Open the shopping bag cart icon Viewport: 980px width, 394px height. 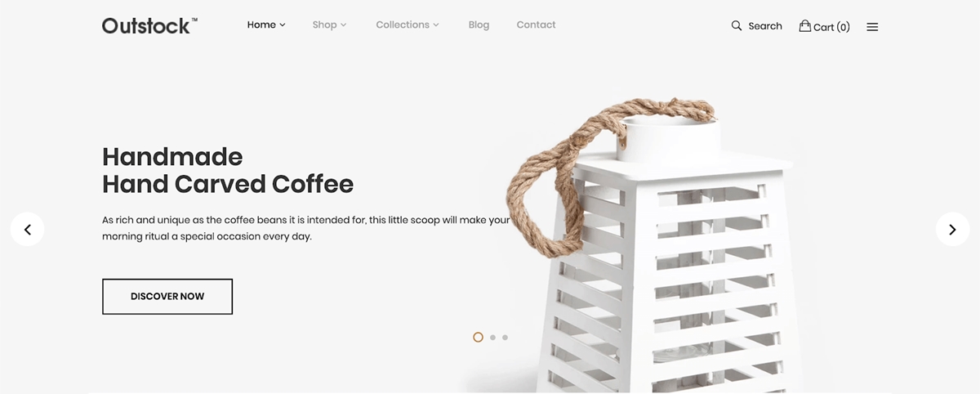point(805,25)
